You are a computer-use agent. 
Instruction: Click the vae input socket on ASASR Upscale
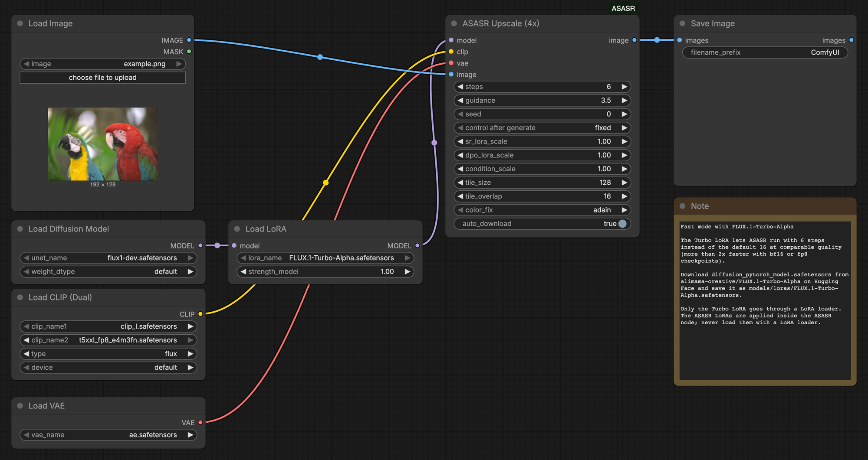(451, 63)
